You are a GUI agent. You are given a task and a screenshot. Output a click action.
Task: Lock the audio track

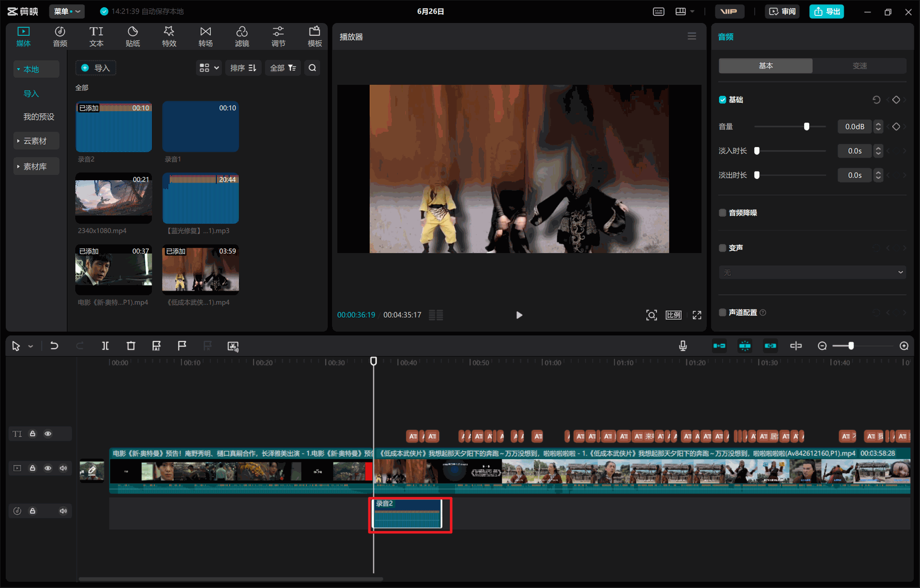(33, 511)
